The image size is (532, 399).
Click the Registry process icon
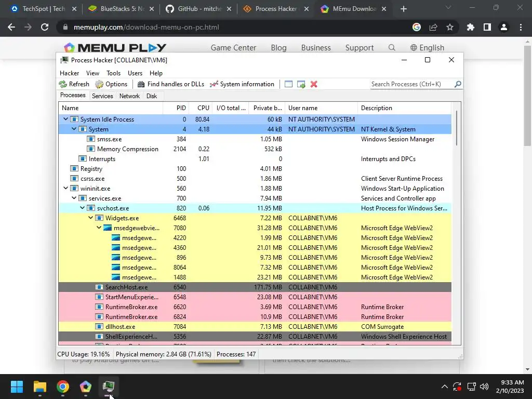pos(74,168)
